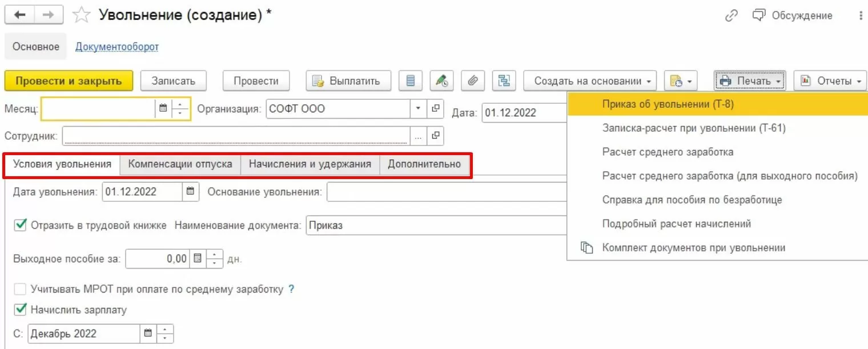Choose Комплект документов при увольнении
The width and height of the screenshot is (868, 349).
tap(718, 248)
